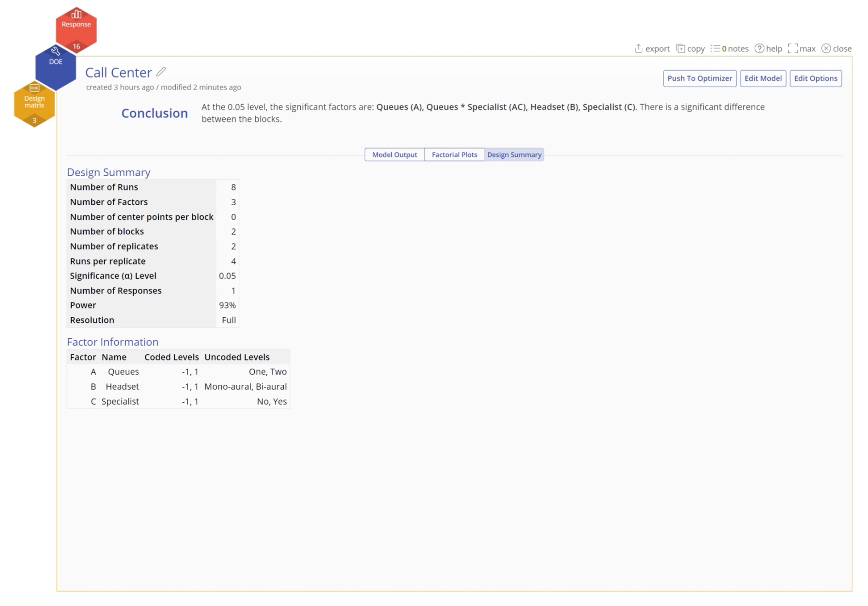Click the Significance (α) Level label
The image size is (868, 606).
point(113,276)
